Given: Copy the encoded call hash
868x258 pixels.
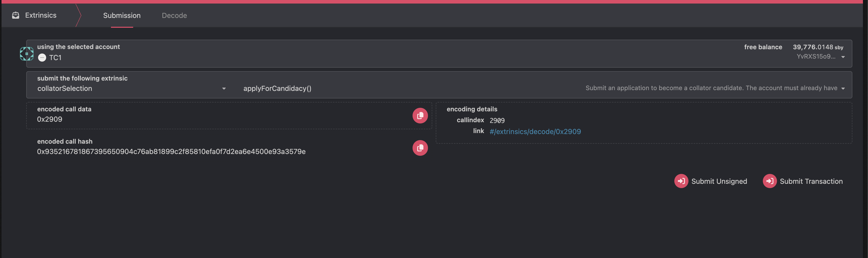Looking at the screenshot, I should tap(420, 148).
